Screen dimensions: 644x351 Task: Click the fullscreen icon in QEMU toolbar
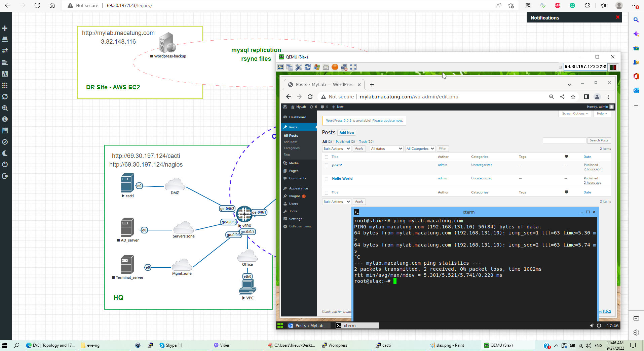[353, 67]
